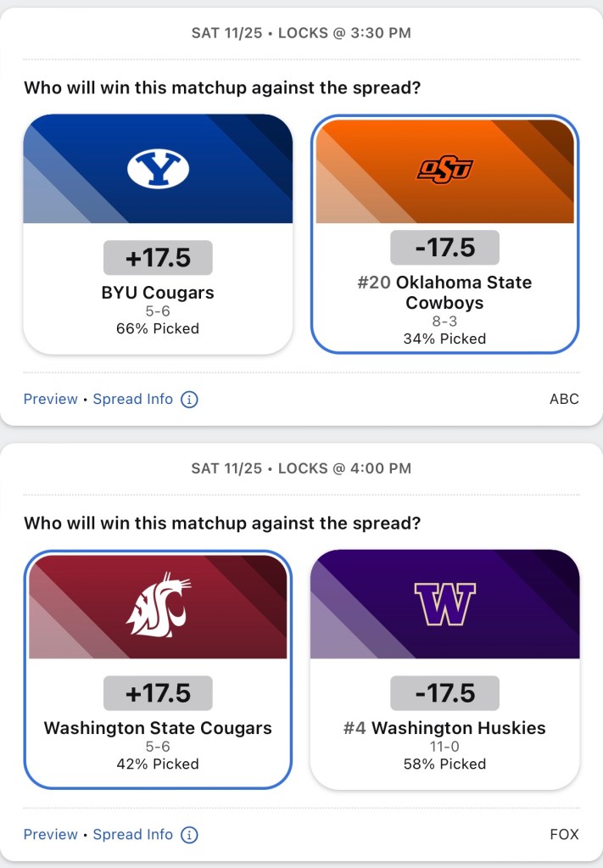This screenshot has width=603, height=868.
Task: Tap the ABC network label
Action: tap(564, 400)
